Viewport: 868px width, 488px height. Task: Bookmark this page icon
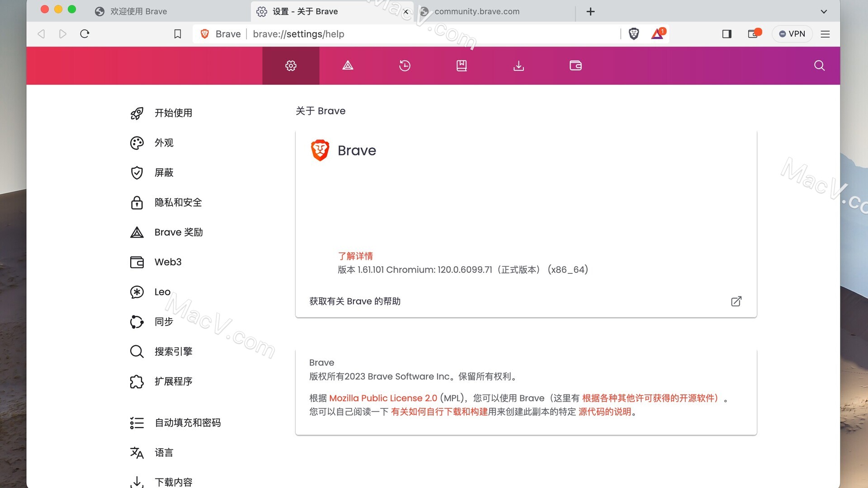pyautogui.click(x=178, y=34)
